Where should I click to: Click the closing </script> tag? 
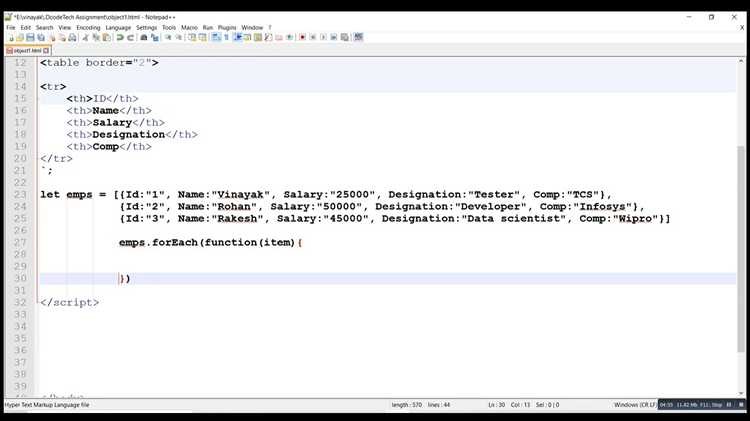click(70, 302)
